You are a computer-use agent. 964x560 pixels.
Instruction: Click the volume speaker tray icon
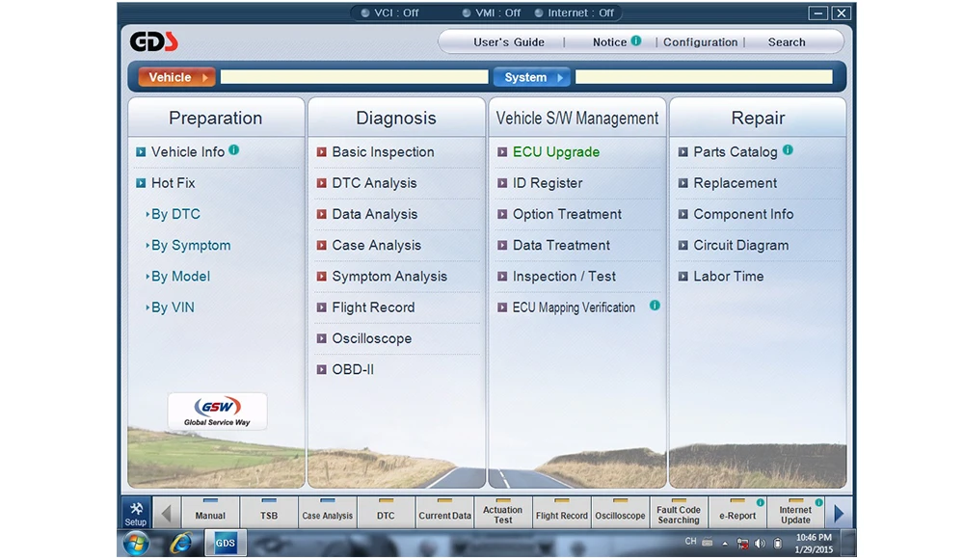[x=761, y=543]
